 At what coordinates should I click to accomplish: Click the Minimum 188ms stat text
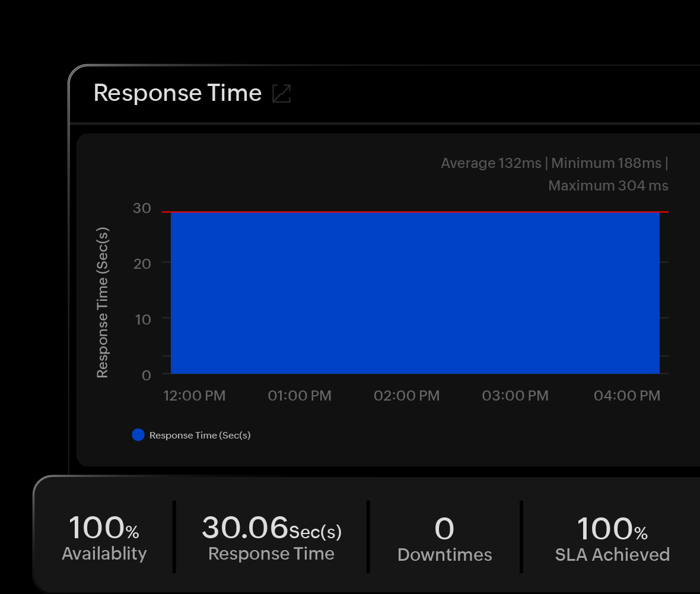tap(606, 163)
